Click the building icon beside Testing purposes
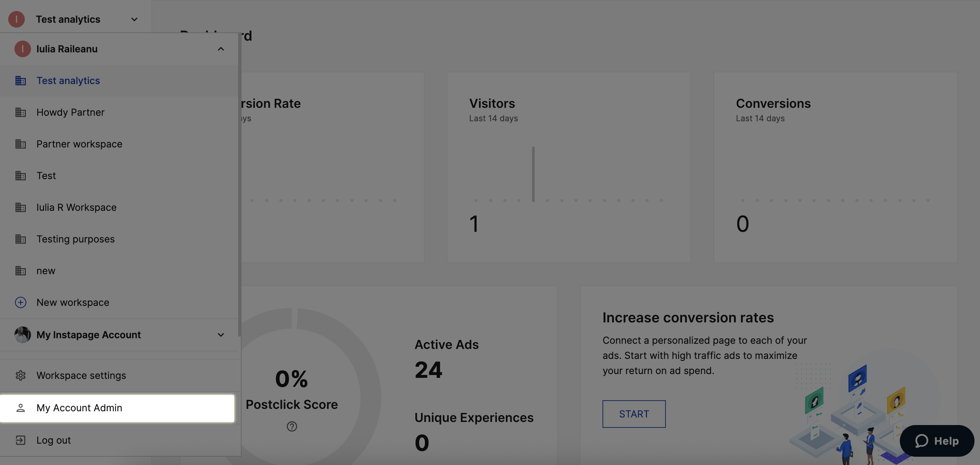This screenshot has height=465, width=980. coord(21,239)
